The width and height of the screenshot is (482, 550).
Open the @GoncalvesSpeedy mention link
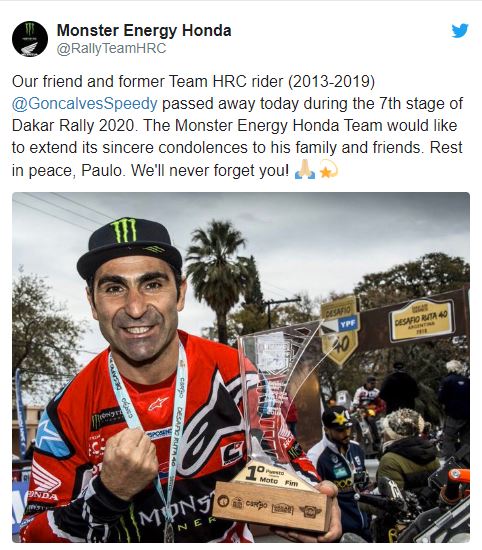85,104
